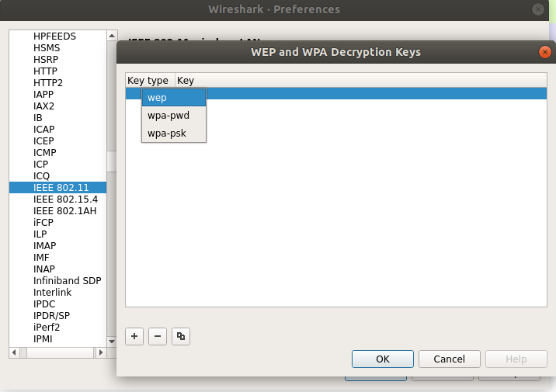556x392 pixels.
Task: Select iPerf2 protocol
Action: point(47,328)
